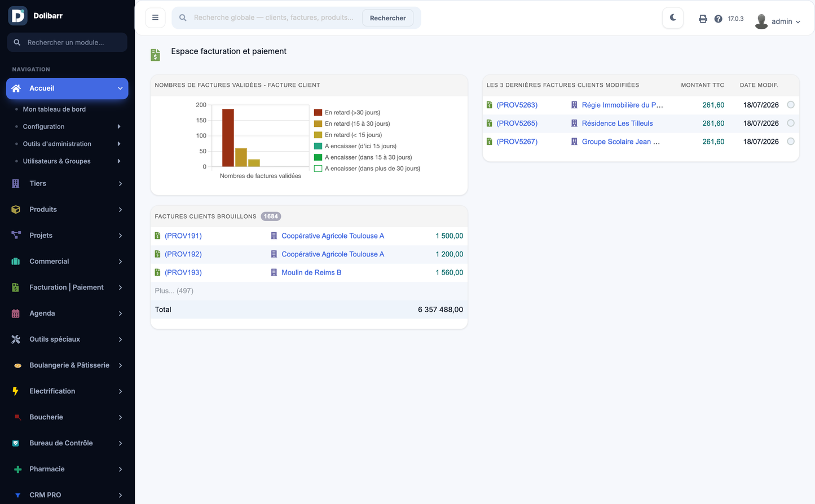The image size is (815, 504).
Task: Click invoice icon beside (PROV191)
Action: (157, 236)
